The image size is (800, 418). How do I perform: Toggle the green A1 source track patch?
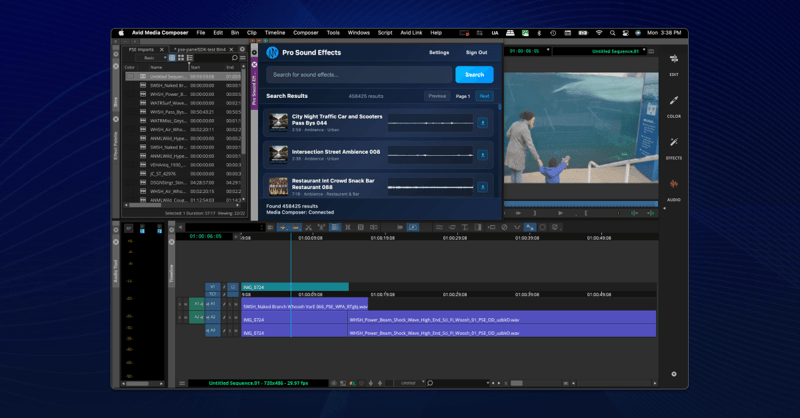click(x=196, y=304)
